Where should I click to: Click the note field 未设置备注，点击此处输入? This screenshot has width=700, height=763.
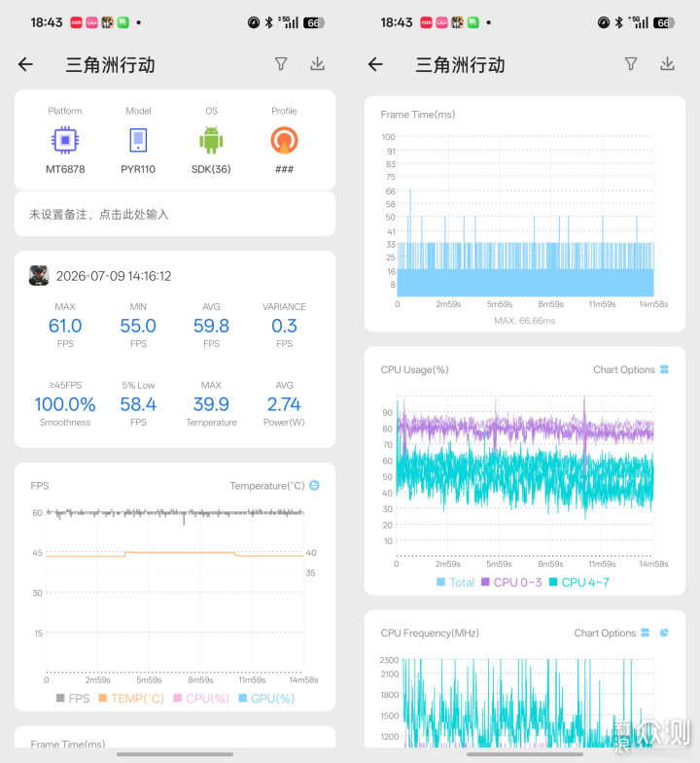click(175, 214)
